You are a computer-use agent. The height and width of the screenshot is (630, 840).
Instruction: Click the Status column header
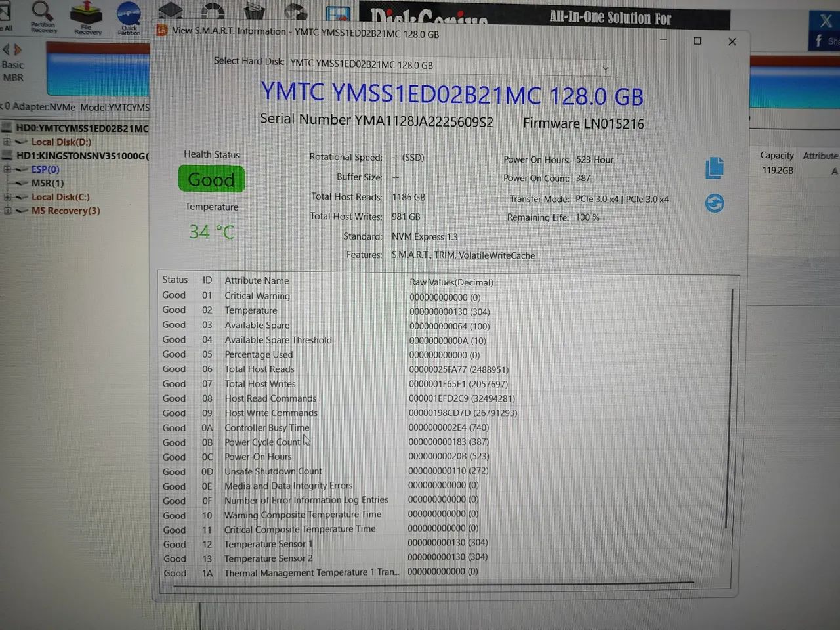(x=175, y=280)
